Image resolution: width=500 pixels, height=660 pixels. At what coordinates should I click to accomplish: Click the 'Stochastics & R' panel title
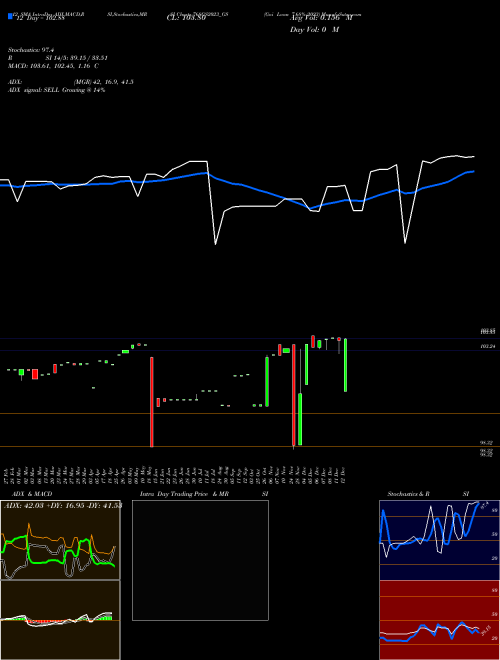[408, 494]
